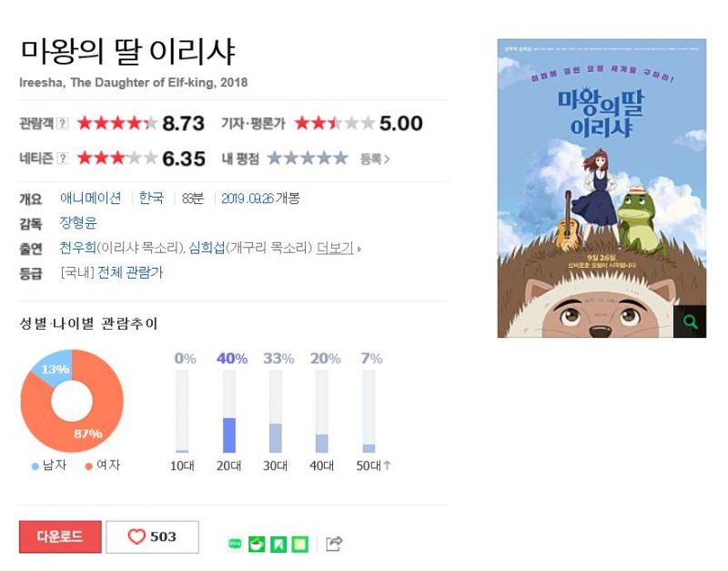The width and height of the screenshot is (728, 571).
Task: Share via the green Naver Talk chat icon
Action: pos(236,544)
